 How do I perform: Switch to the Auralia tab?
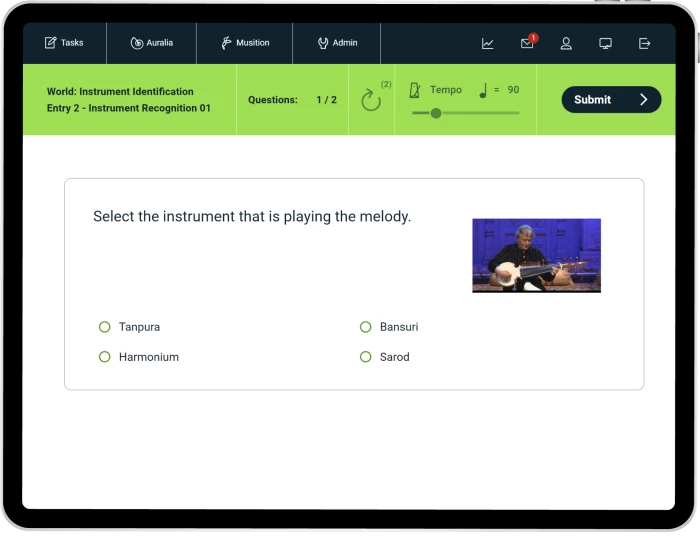tap(151, 43)
